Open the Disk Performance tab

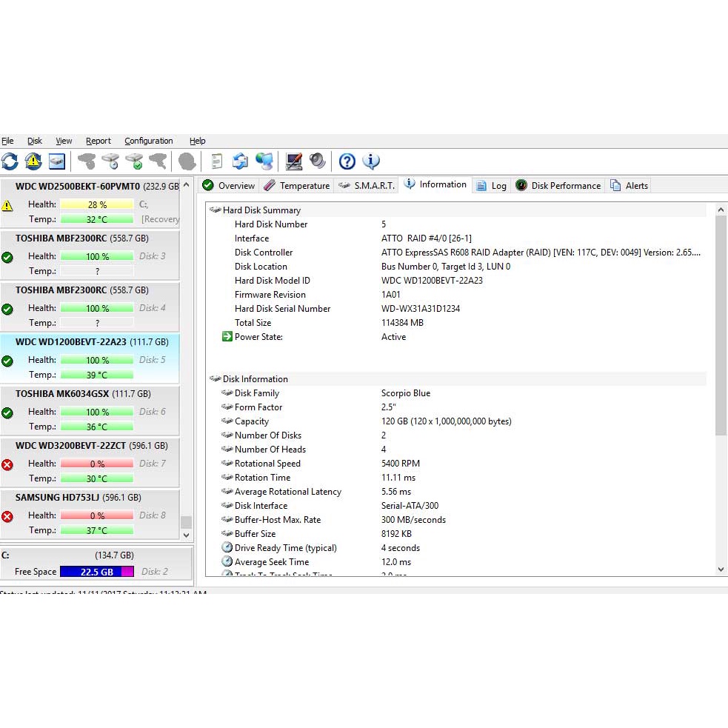point(558,186)
